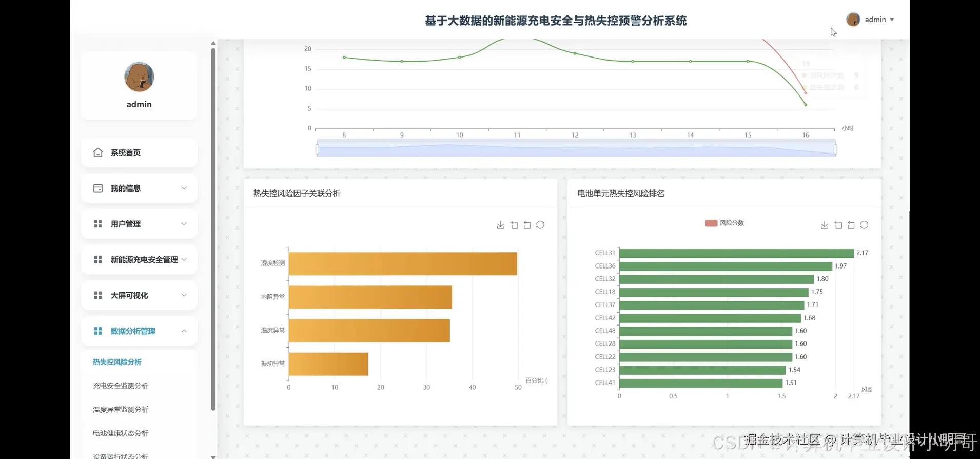Open the 大屏可视化 menu
This screenshot has height=459, width=980.
139,295
